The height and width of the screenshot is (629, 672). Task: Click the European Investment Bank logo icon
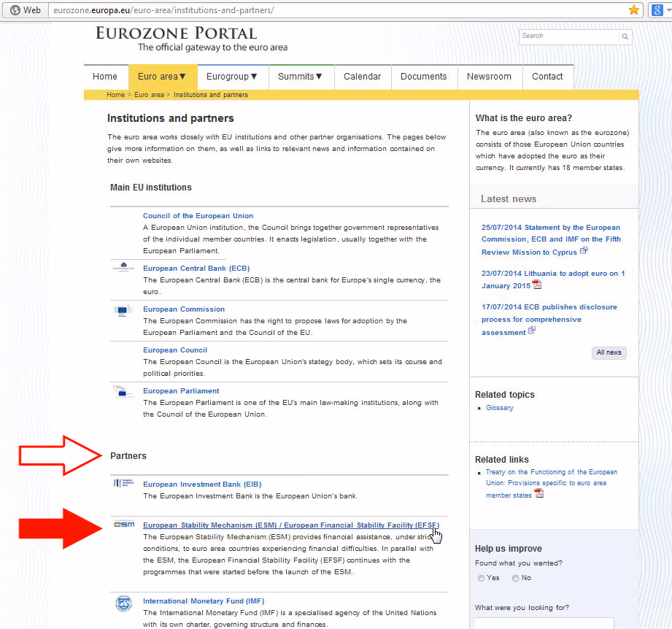click(123, 483)
